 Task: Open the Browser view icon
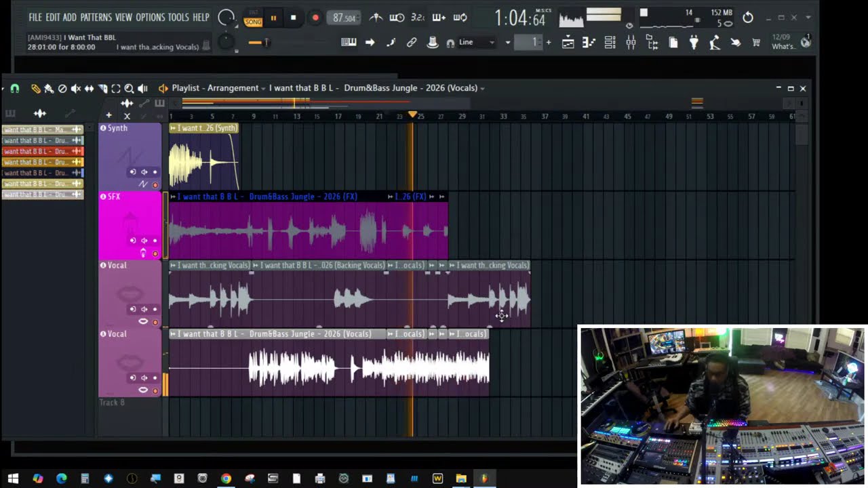point(652,43)
